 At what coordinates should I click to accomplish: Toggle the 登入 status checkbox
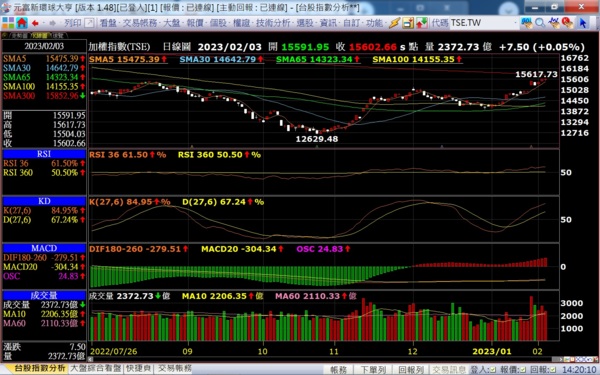pos(492,370)
